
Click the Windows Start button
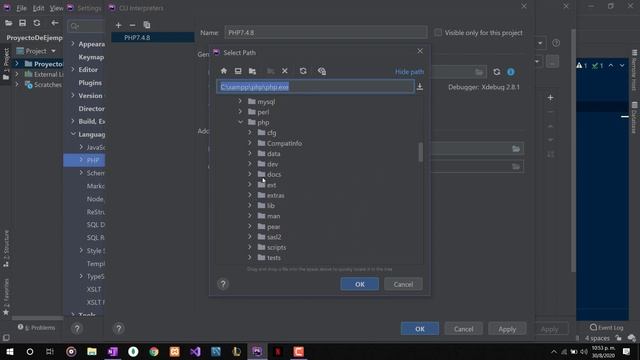9,351
